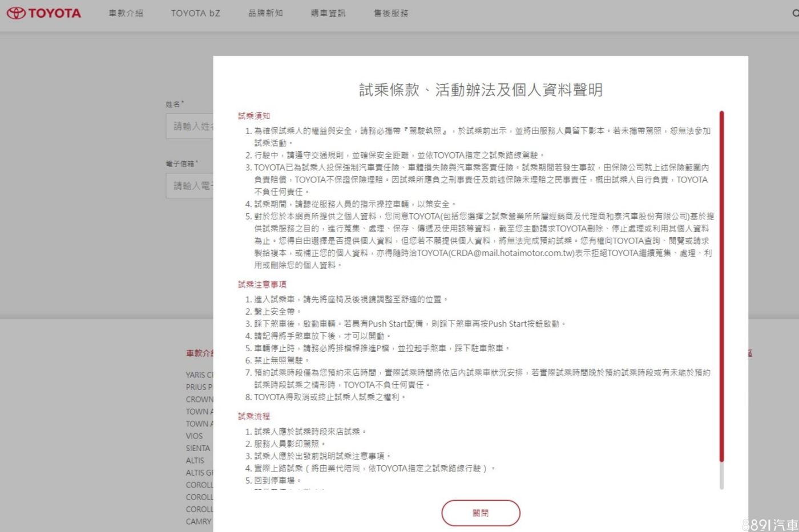The height and width of the screenshot is (532, 799).
Task: Open the 車款介紹 navigation menu
Action: [x=126, y=13]
